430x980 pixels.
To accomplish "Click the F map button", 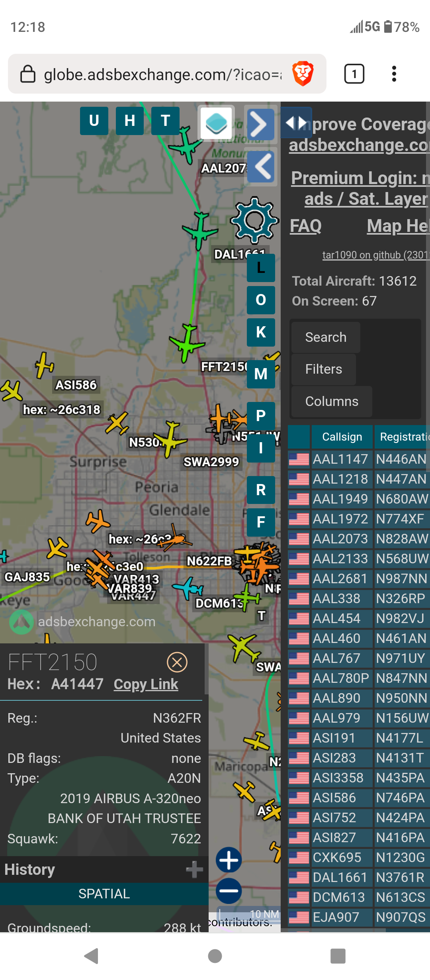I will pyautogui.click(x=261, y=522).
